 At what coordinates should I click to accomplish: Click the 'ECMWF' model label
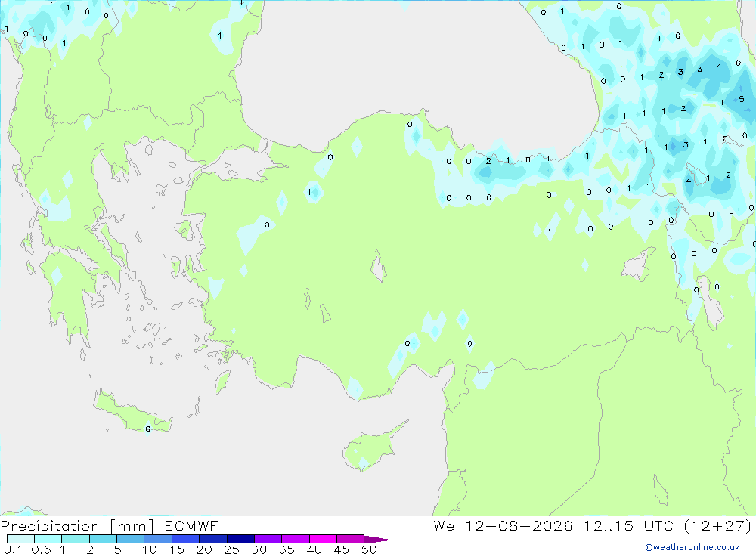click(191, 525)
